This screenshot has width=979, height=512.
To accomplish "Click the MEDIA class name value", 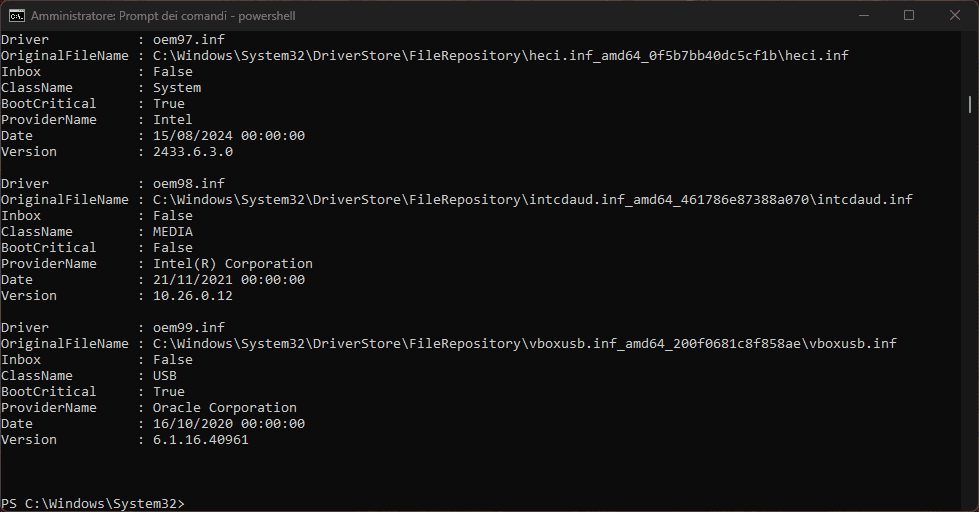I will click(173, 232).
